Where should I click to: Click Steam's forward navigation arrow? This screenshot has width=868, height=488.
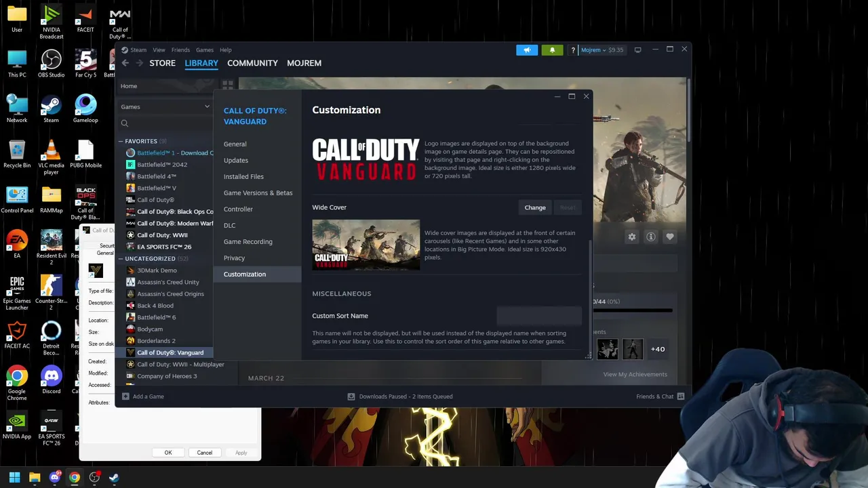click(x=140, y=63)
